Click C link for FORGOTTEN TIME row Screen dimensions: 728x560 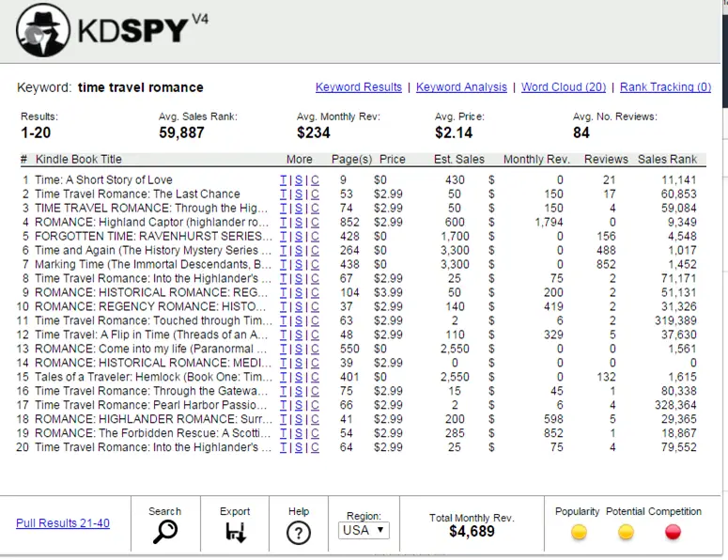click(315, 237)
